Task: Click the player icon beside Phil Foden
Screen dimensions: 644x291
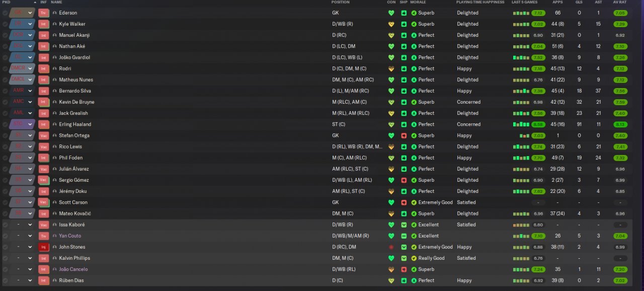Action: [x=55, y=158]
